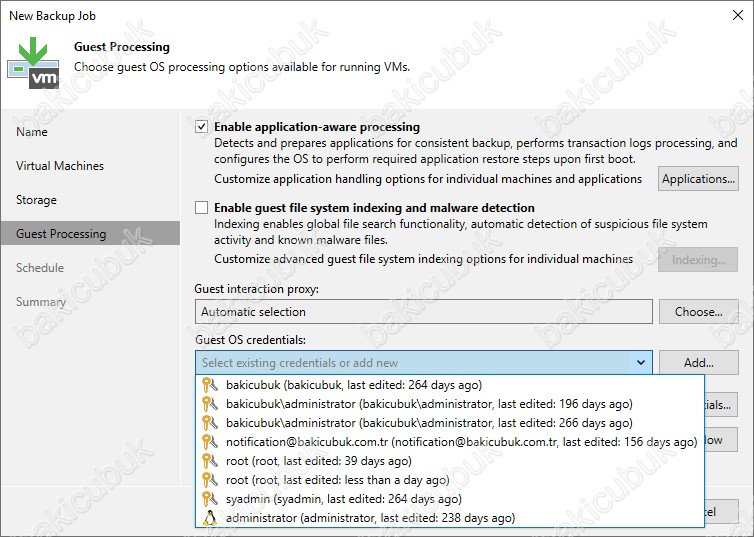Select bakicubuk\administrator edited 266 days ago
The width and height of the screenshot is (754, 537).
point(450,423)
